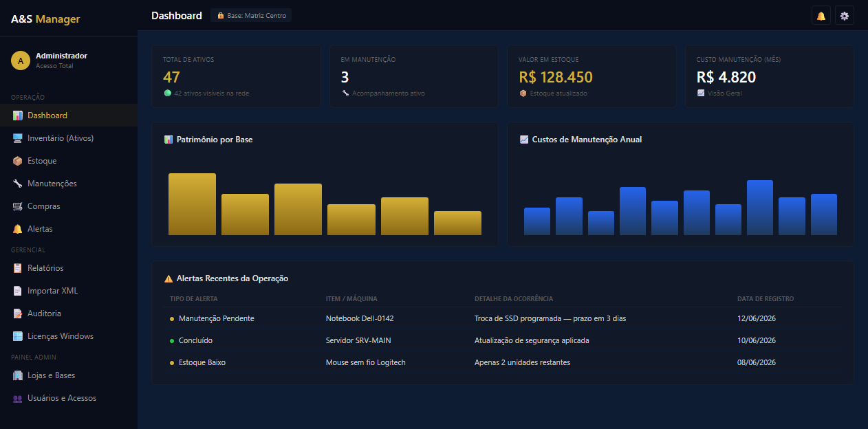
Task: Click the date 08/06/2026
Action: [757, 362]
